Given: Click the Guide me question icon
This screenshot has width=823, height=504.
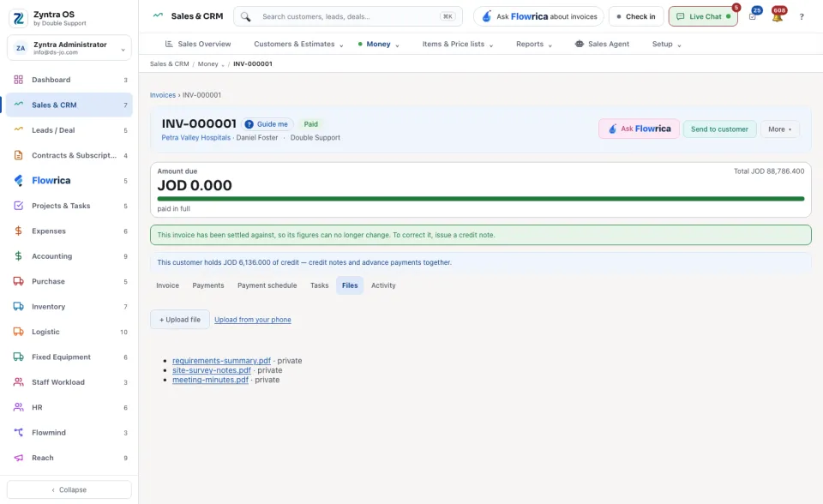Looking at the screenshot, I should tap(249, 124).
